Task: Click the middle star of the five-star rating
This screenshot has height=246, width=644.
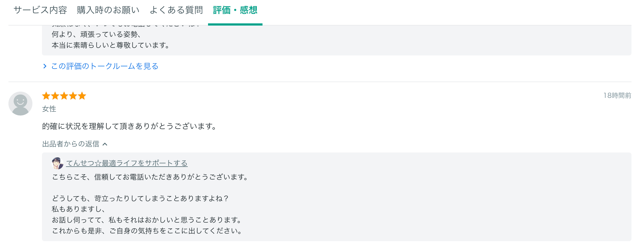Action: pyautogui.click(x=64, y=96)
